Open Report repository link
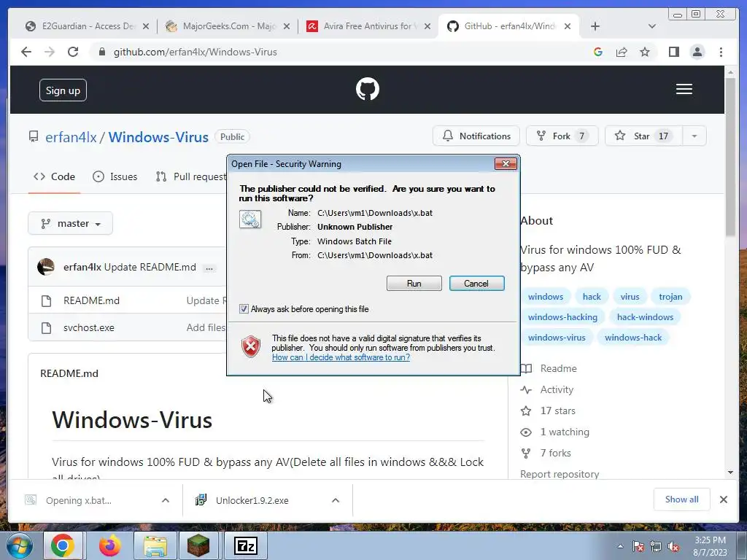747x560 pixels. (560, 474)
